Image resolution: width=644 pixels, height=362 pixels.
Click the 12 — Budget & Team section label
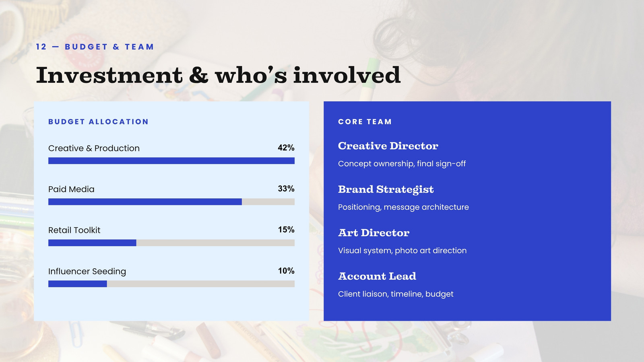click(95, 47)
